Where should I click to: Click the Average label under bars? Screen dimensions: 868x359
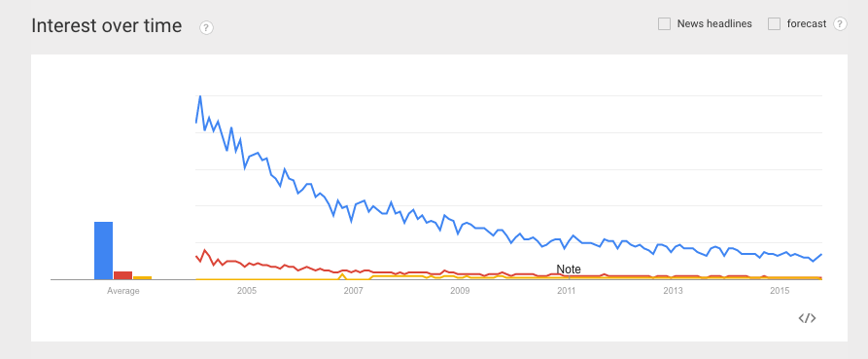tap(122, 291)
